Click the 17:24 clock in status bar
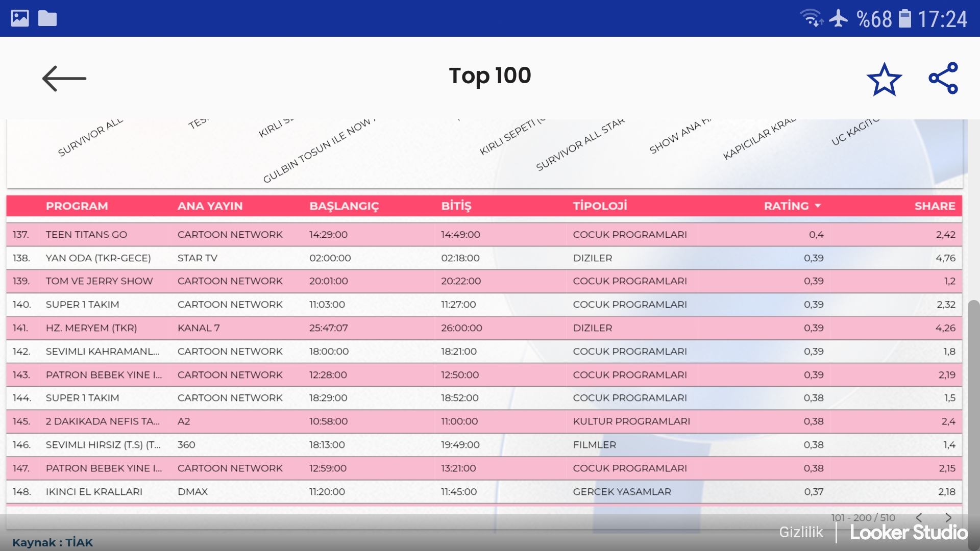Screen dimensions: 980x551 (x=942, y=19)
